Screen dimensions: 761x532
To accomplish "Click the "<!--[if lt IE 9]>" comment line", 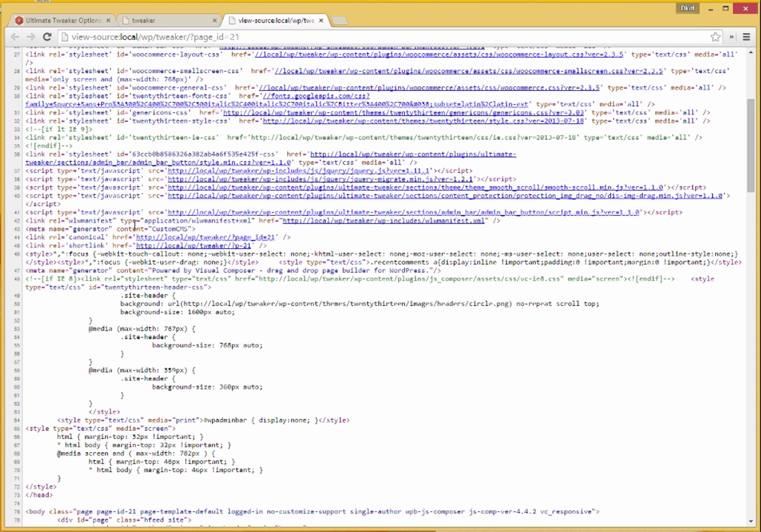I will click(x=59, y=129).
